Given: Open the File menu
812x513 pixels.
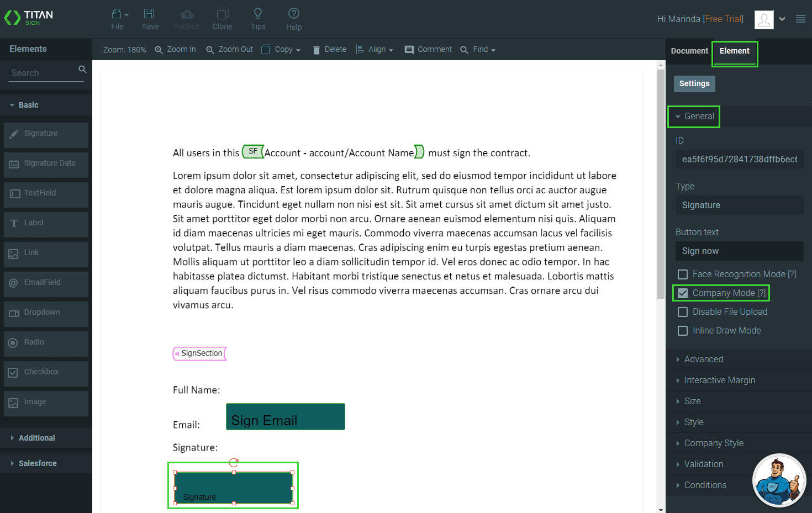Looking at the screenshot, I should [x=118, y=19].
